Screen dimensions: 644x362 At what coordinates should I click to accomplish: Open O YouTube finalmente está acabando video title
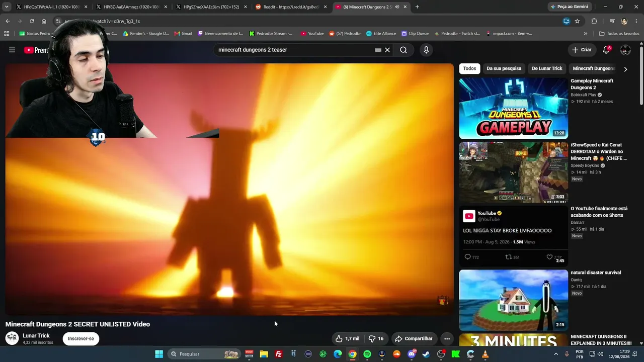[x=599, y=212]
